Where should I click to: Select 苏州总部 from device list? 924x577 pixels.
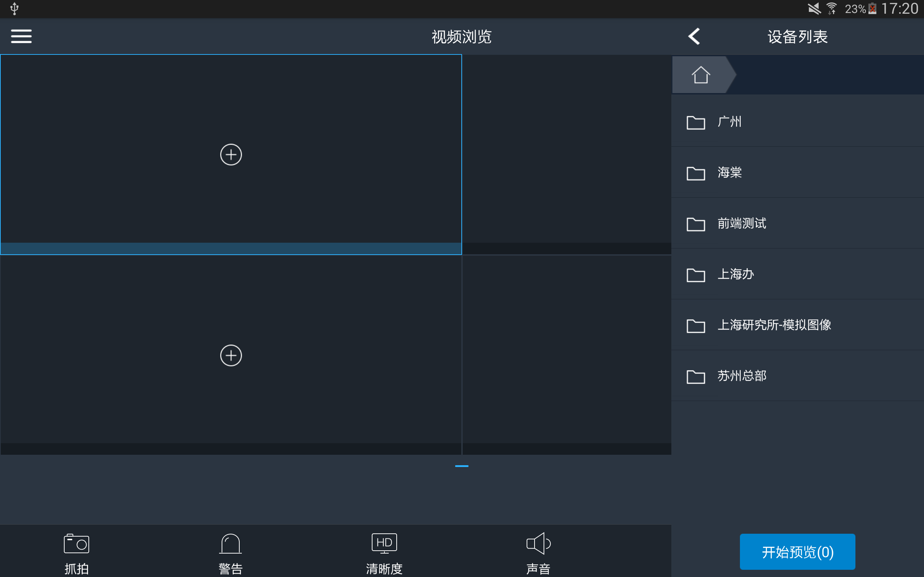pyautogui.click(x=742, y=375)
